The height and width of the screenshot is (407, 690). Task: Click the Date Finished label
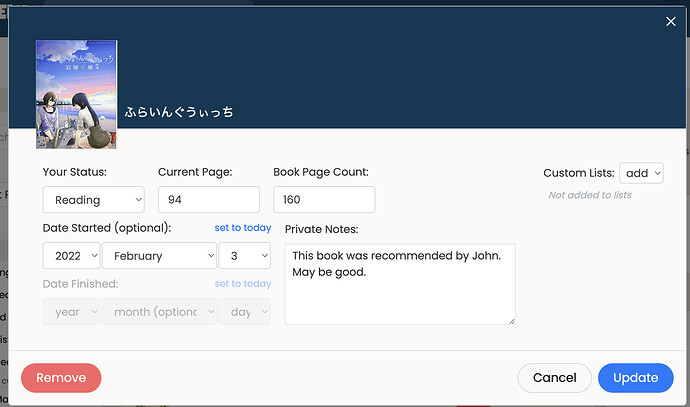(80, 284)
